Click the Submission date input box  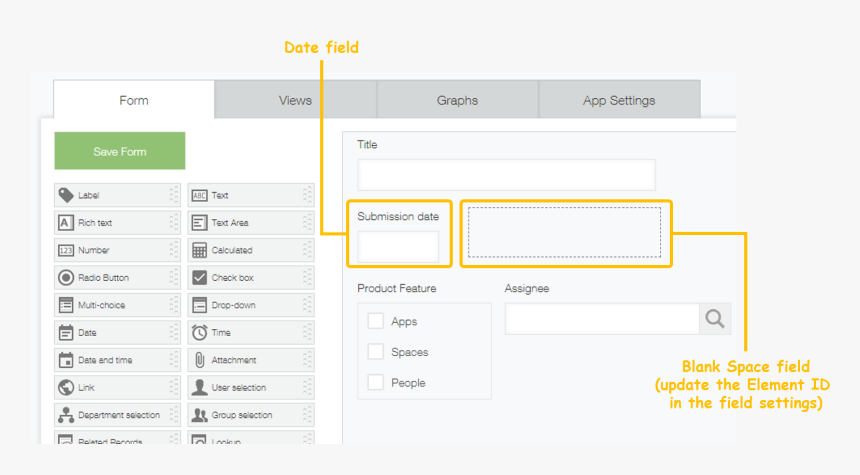pyautogui.click(x=398, y=247)
